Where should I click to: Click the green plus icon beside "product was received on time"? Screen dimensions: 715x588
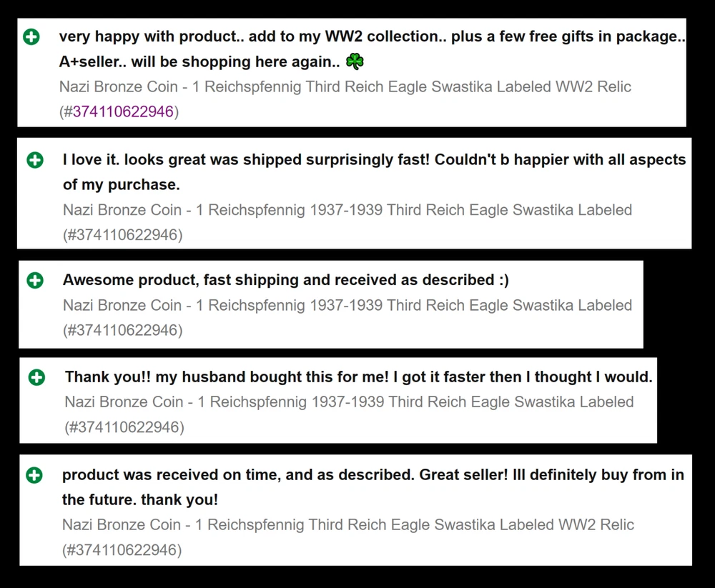coord(34,475)
